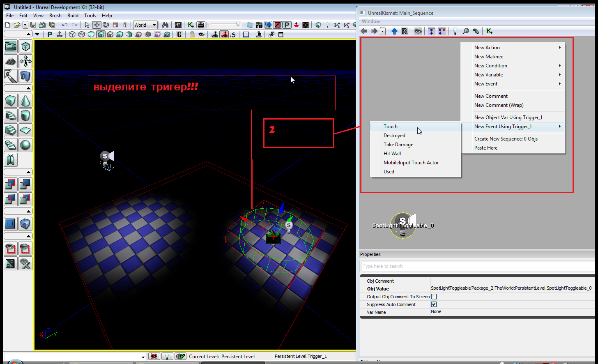
Task: Select the Static Mesh mode arch icon
Action: [x=25, y=76]
